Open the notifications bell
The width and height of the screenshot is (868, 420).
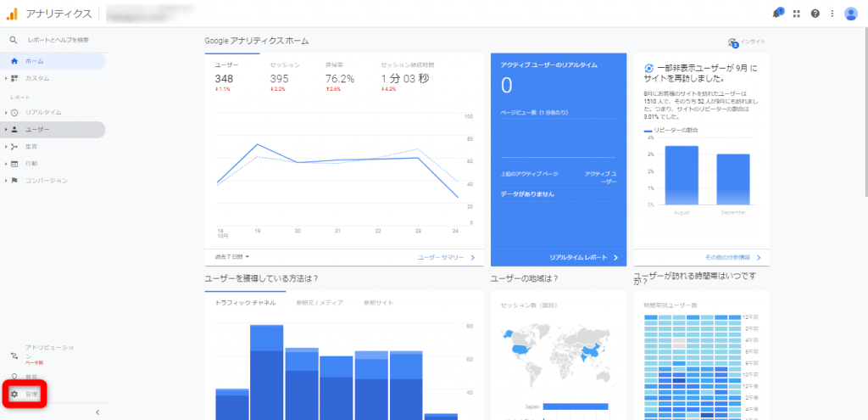[777, 14]
